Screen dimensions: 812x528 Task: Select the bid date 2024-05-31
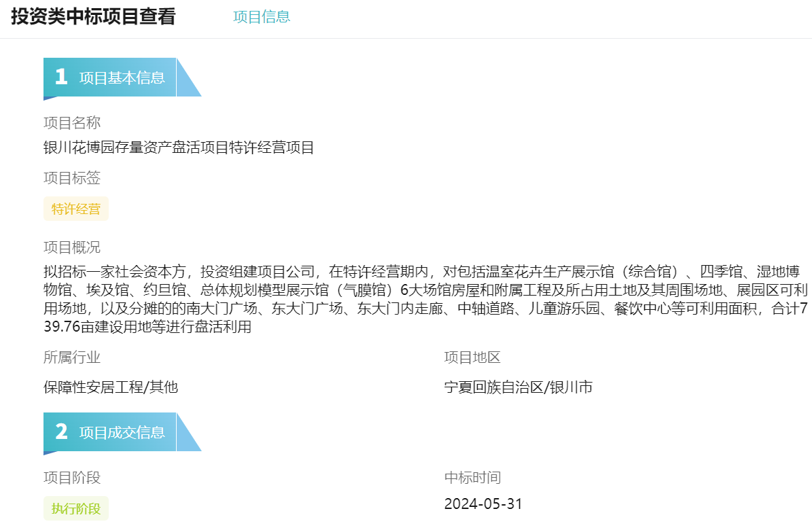483,504
